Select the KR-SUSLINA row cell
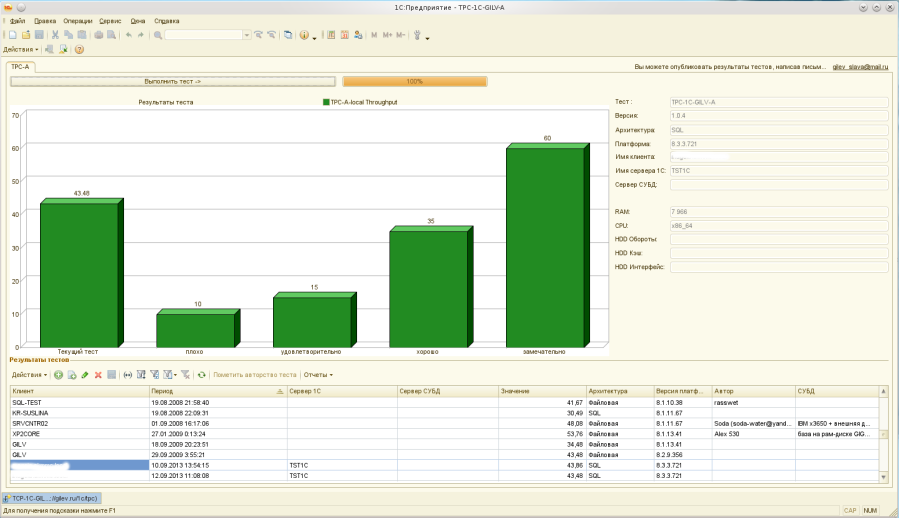899x518 pixels. tap(80, 413)
